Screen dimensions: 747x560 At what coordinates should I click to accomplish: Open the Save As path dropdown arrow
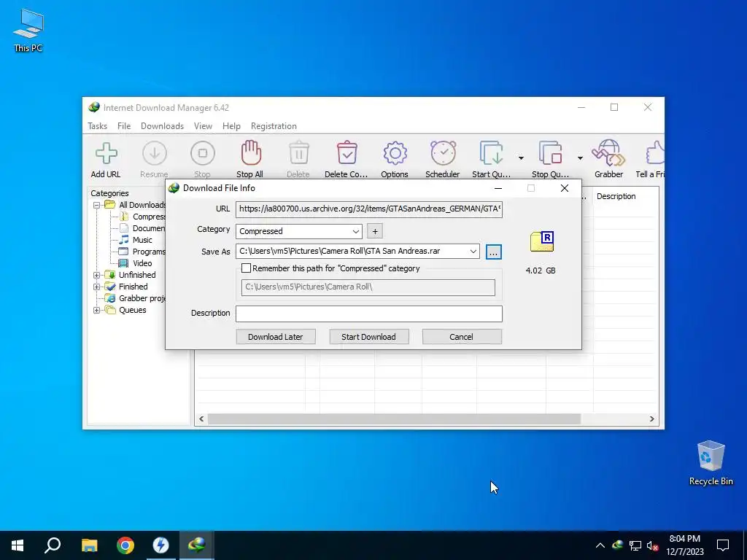point(473,252)
